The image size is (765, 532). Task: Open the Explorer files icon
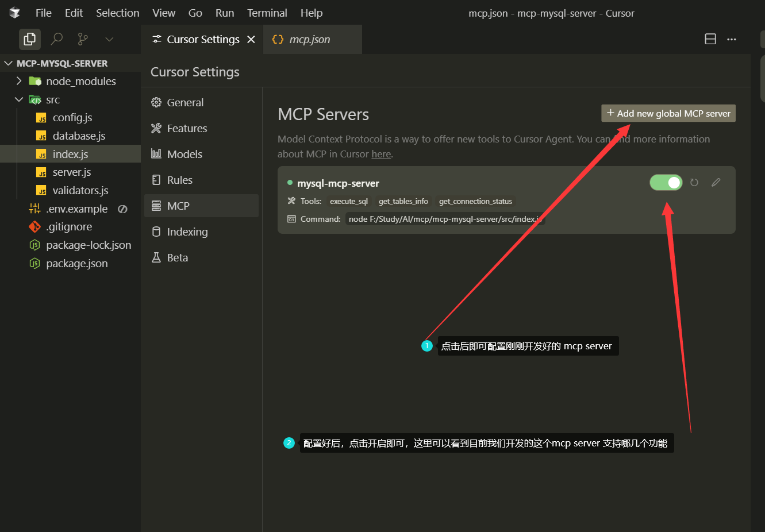29,39
